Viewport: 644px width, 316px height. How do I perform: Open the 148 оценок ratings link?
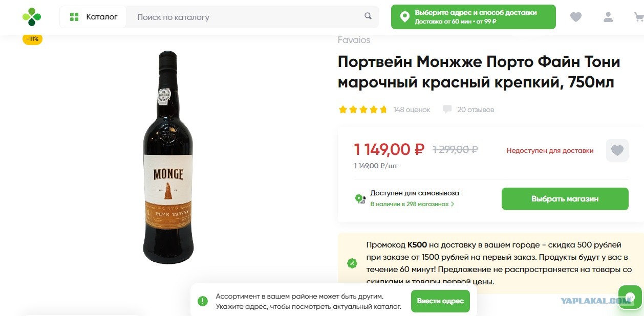[x=412, y=109]
